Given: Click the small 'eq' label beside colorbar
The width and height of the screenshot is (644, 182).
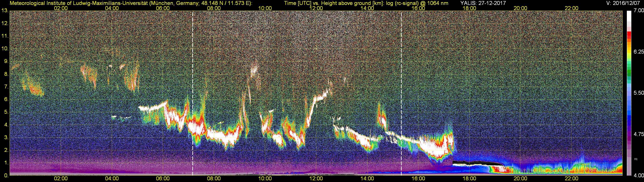Looking at the screenshot, I should click(x=636, y=159).
